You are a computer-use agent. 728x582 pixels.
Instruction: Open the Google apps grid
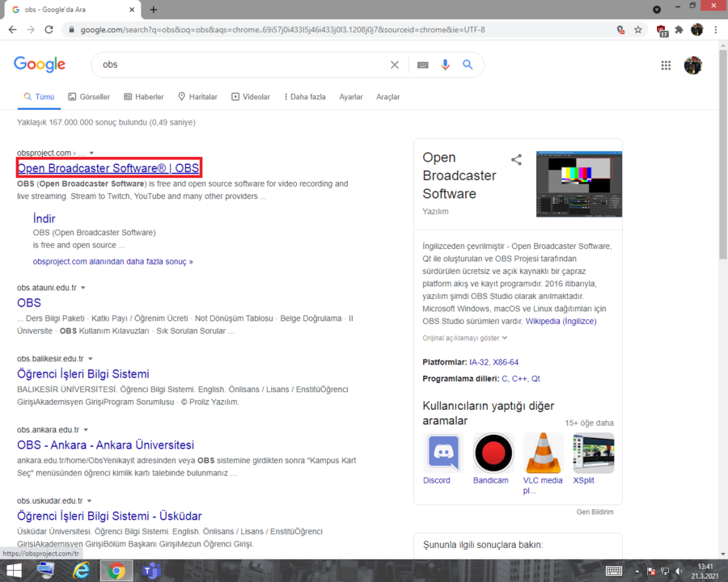click(x=666, y=65)
